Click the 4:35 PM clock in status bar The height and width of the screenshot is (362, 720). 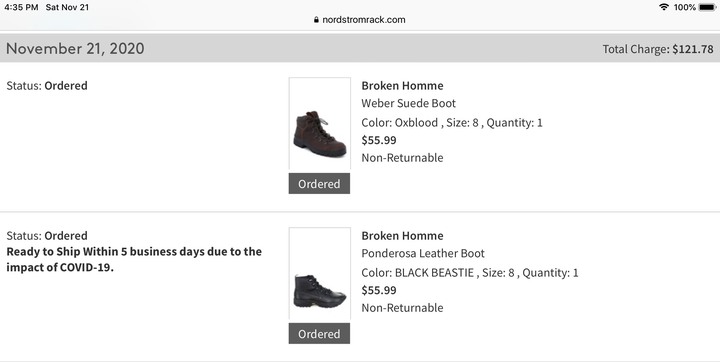(21, 7)
